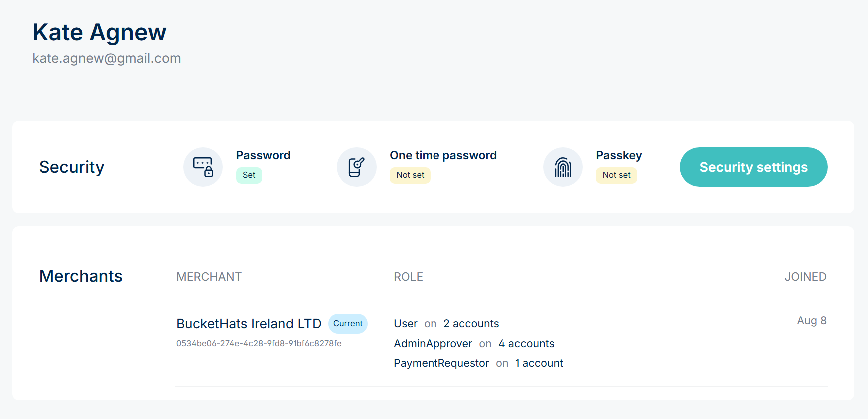The image size is (868, 419).
Task: Click the Aug 8 joined date
Action: 811,321
